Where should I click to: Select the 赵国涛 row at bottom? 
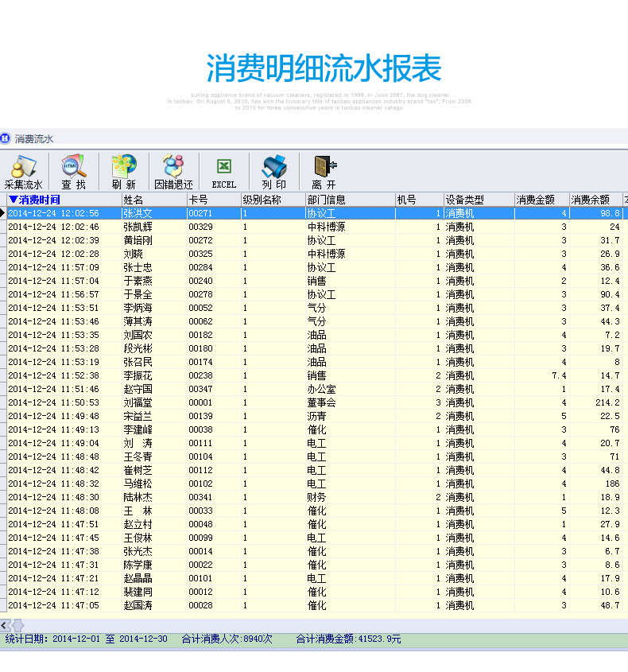tap(138, 605)
